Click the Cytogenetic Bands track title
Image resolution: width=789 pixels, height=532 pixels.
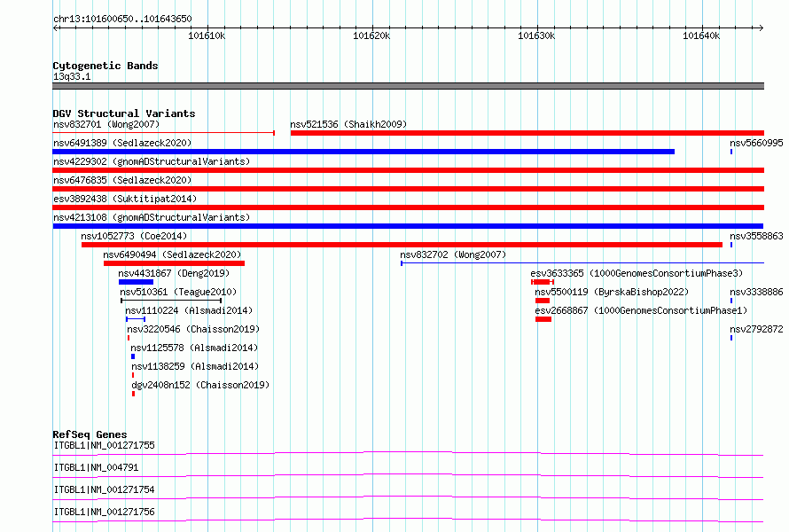coord(105,66)
